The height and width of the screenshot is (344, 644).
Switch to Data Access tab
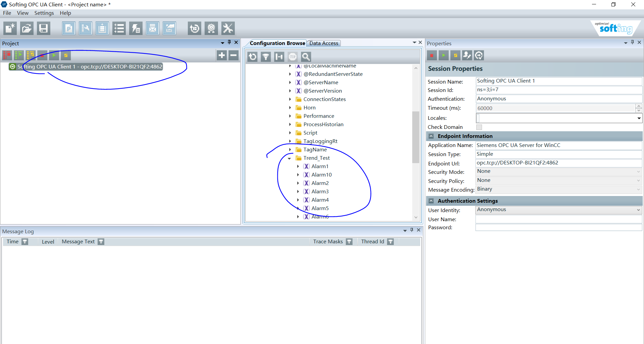tap(324, 43)
